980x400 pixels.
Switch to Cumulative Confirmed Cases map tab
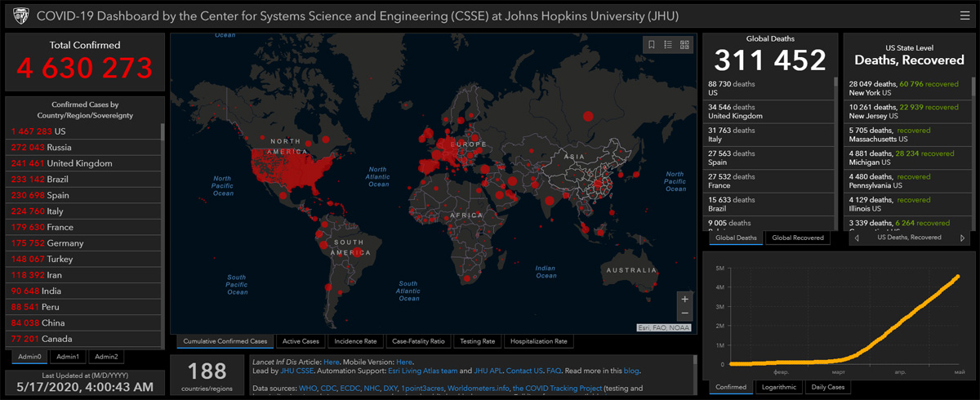click(225, 341)
